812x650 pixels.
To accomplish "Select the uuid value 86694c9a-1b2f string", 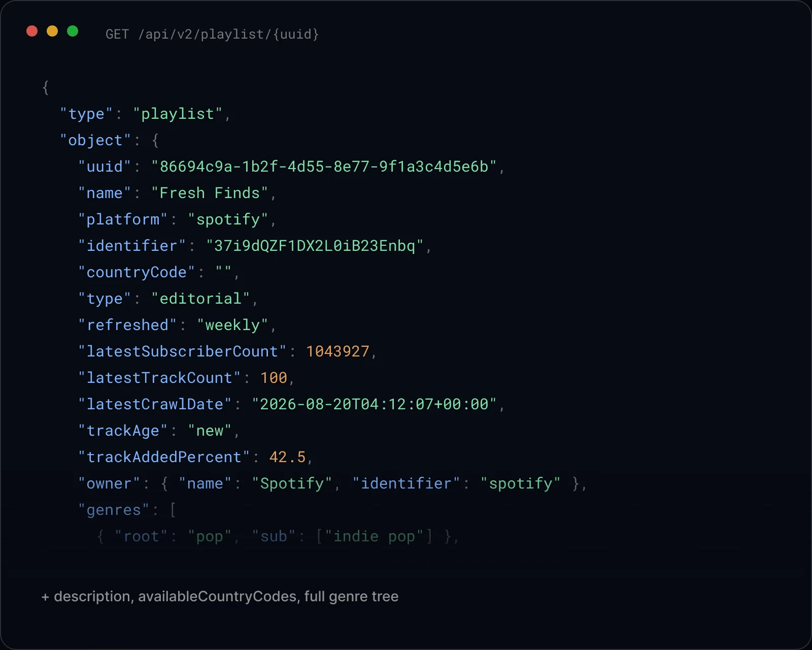I will [324, 167].
